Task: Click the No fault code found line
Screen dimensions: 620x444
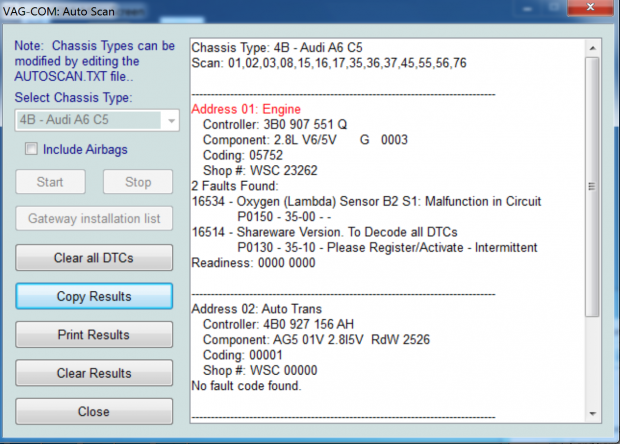Action: [246, 385]
